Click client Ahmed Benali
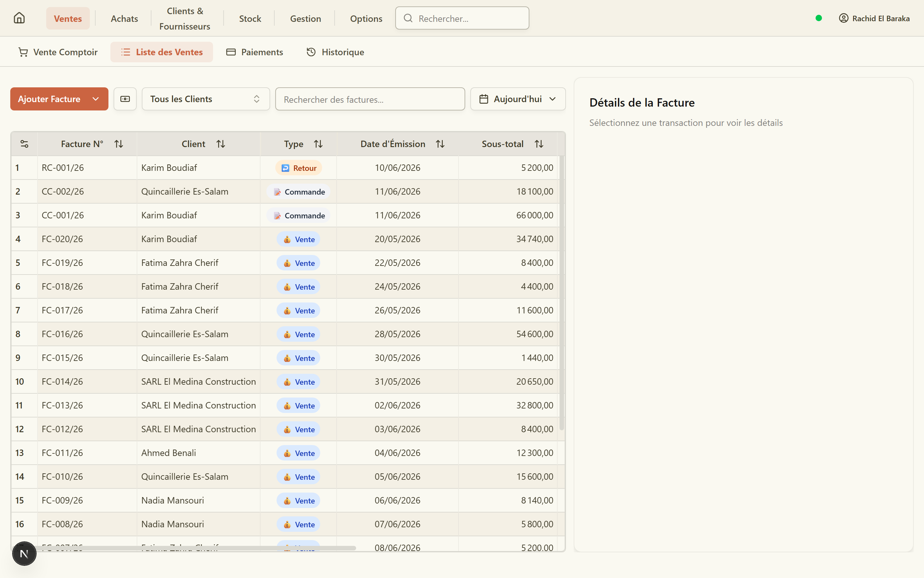 pos(168,453)
